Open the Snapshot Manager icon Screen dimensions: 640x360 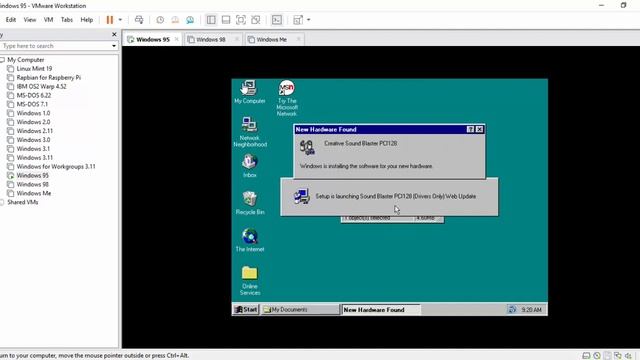tap(190, 20)
